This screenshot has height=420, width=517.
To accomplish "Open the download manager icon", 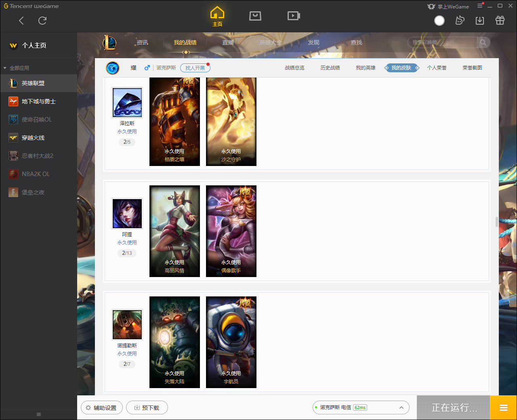I will [x=480, y=21].
